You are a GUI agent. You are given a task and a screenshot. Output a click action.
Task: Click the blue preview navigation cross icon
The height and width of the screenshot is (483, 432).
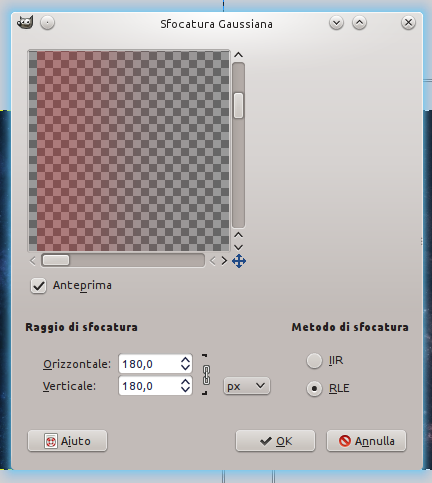click(239, 261)
